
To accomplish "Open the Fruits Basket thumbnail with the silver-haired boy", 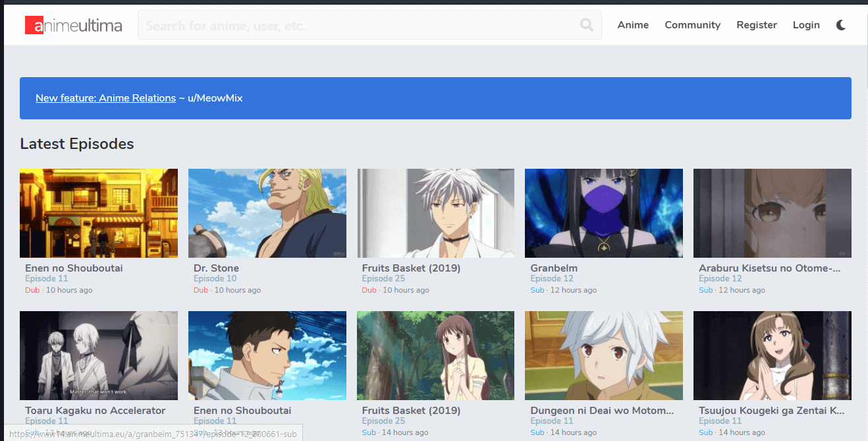I will (435, 213).
